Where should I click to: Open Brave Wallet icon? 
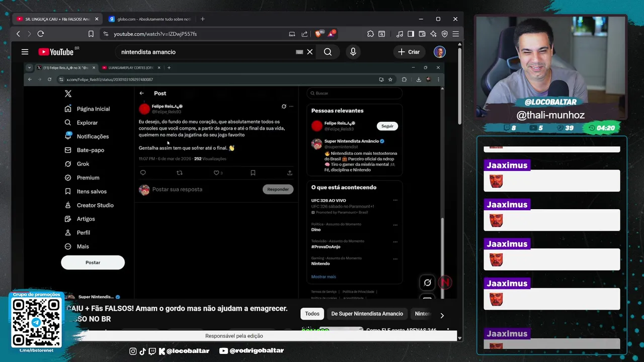pyautogui.click(x=422, y=34)
